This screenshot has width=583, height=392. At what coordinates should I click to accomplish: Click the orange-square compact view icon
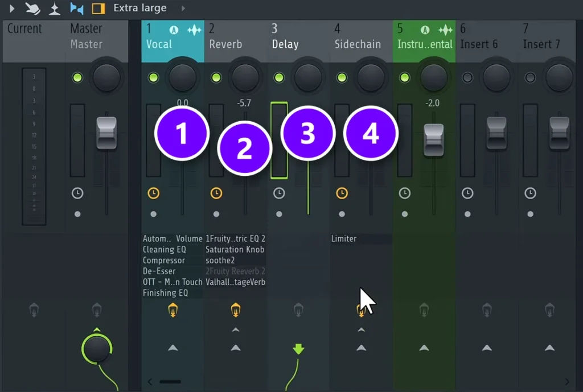98,8
